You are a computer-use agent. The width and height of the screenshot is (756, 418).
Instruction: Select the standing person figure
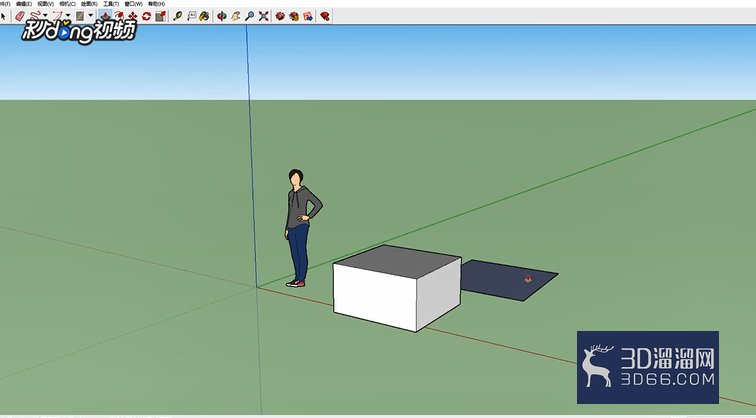click(301, 228)
